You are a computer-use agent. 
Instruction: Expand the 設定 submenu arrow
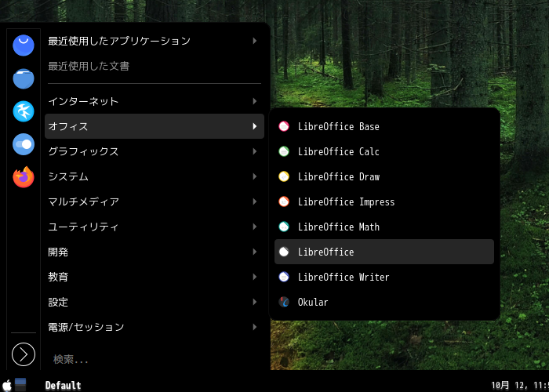[x=255, y=302]
